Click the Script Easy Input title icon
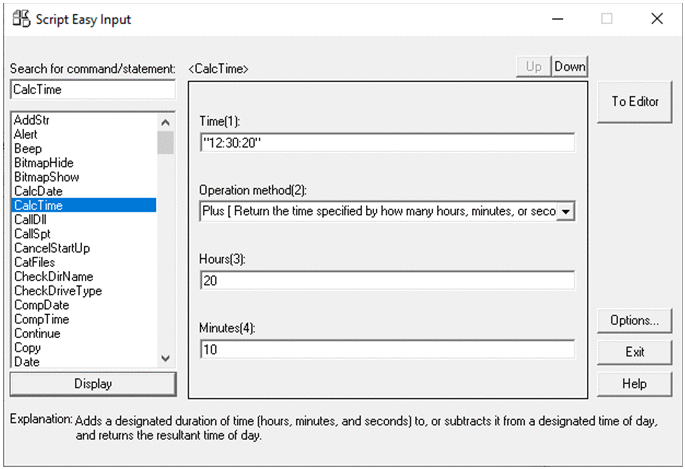 tap(19, 18)
